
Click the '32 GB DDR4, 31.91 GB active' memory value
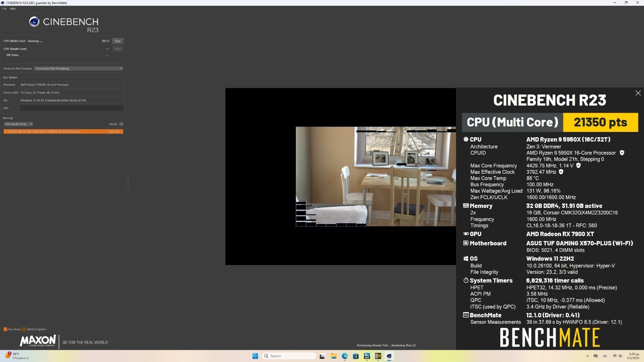coord(564,206)
